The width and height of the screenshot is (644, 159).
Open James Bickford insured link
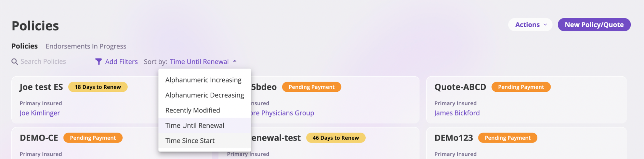click(457, 113)
